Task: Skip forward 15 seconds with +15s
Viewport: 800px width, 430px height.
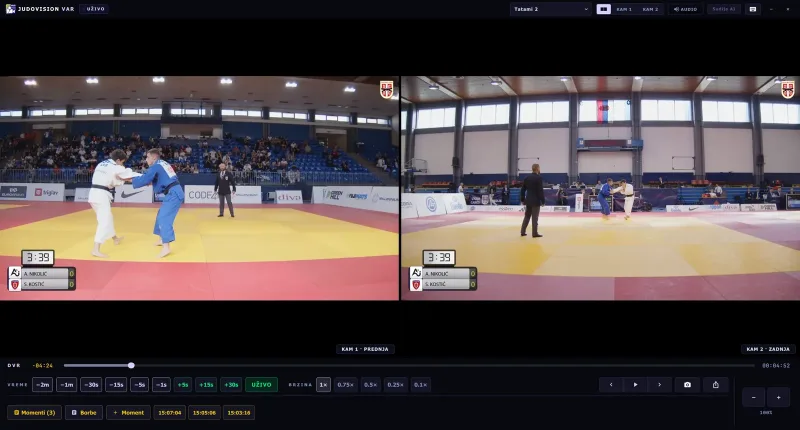Action: [x=206, y=385]
